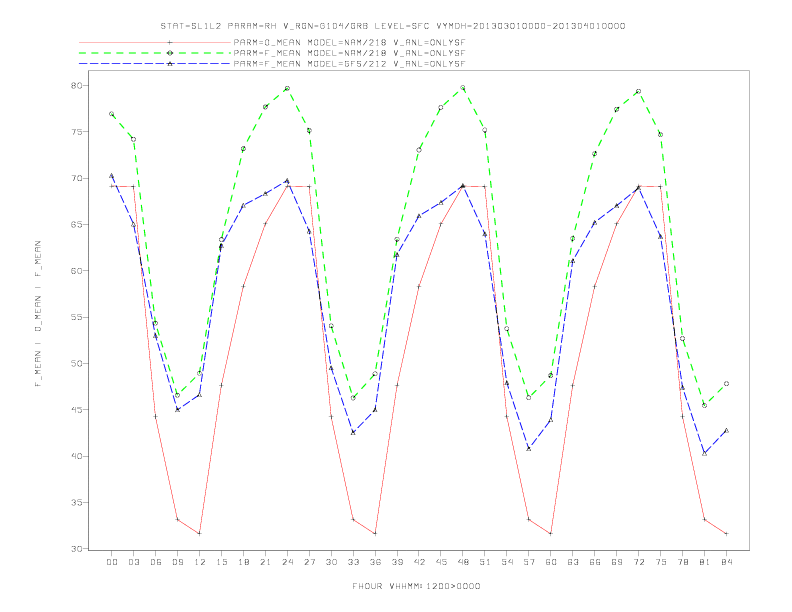Click x-axis tick label 27

pyautogui.click(x=309, y=562)
